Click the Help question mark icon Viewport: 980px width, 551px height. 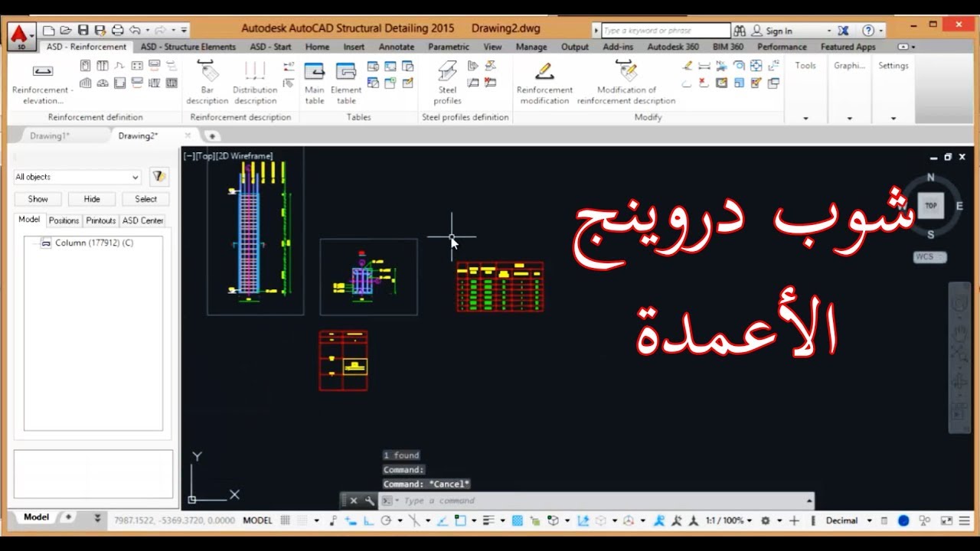868,31
